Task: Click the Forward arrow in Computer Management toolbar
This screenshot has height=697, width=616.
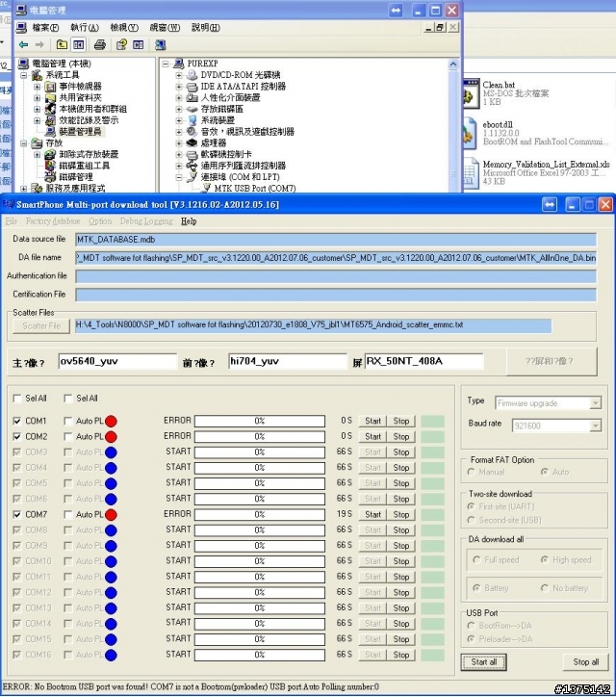Action: [x=38, y=44]
